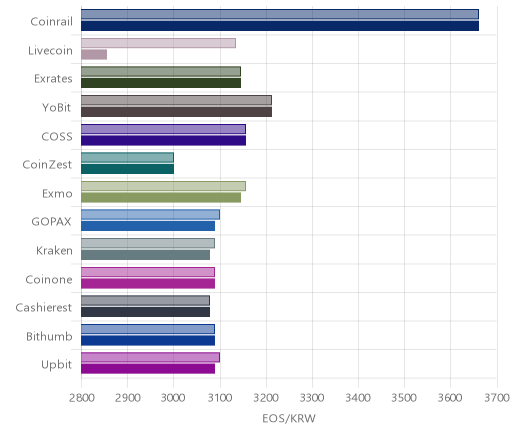
Task: Select the olive green Exmo lower bar
Action: pos(161,198)
